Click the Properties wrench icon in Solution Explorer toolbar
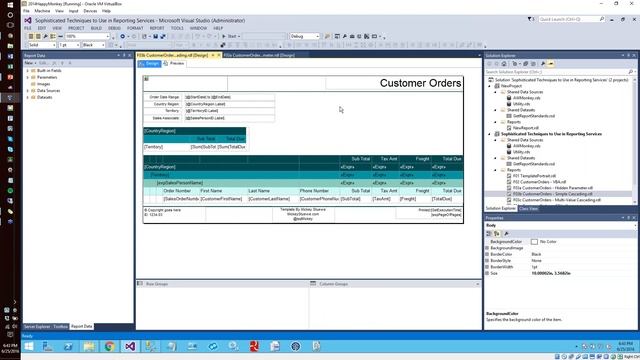The image size is (640, 360). click(x=543, y=64)
